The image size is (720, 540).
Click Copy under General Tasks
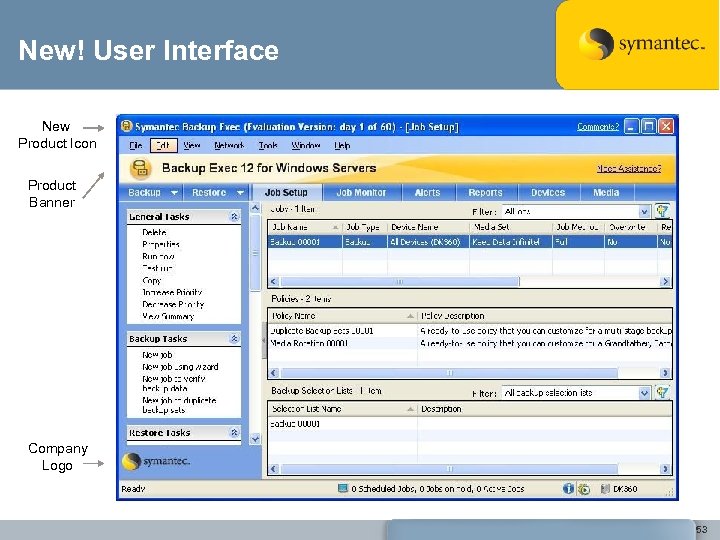tap(152, 280)
